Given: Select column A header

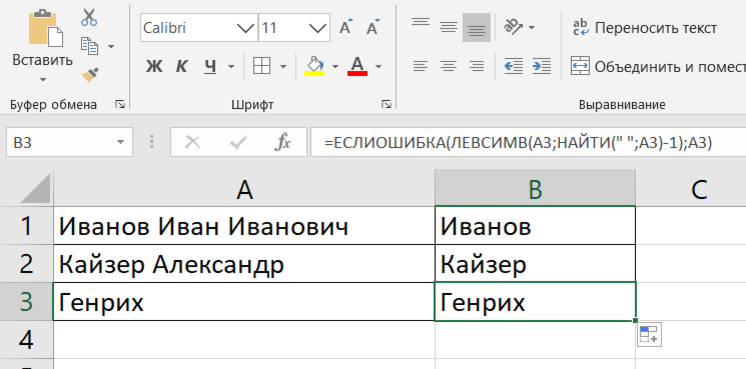Looking at the screenshot, I should click(x=244, y=189).
